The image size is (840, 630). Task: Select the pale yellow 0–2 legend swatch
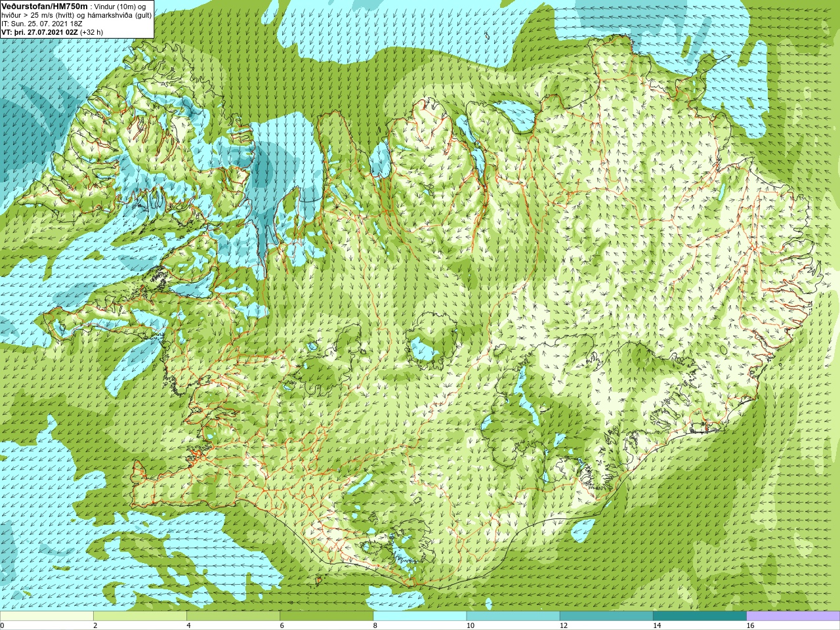(x=47, y=616)
